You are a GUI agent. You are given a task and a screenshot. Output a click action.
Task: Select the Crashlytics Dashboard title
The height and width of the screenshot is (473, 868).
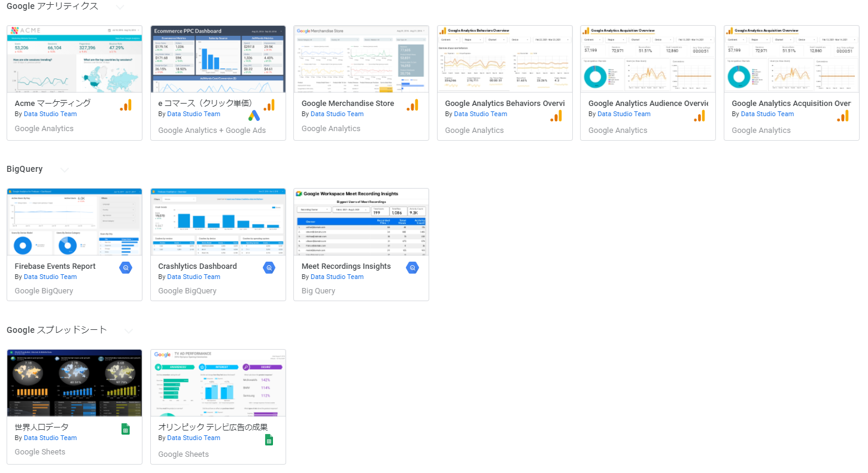pyautogui.click(x=198, y=266)
